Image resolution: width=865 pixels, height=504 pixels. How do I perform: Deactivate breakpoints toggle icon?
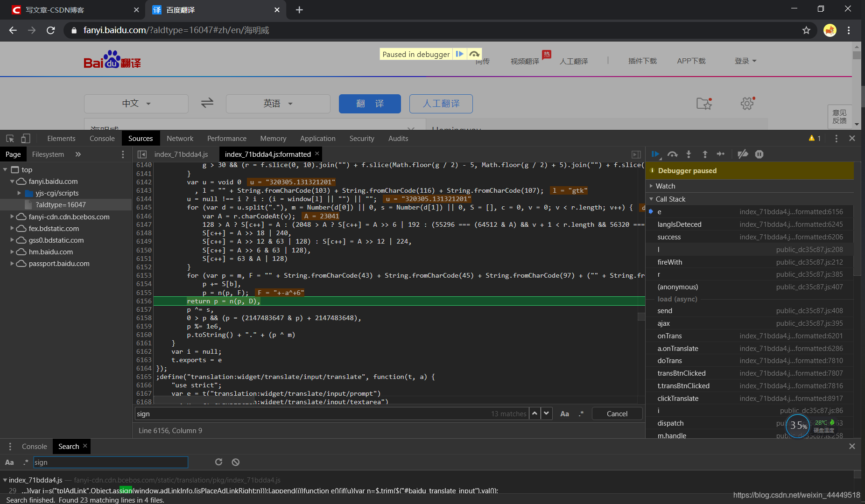point(743,154)
